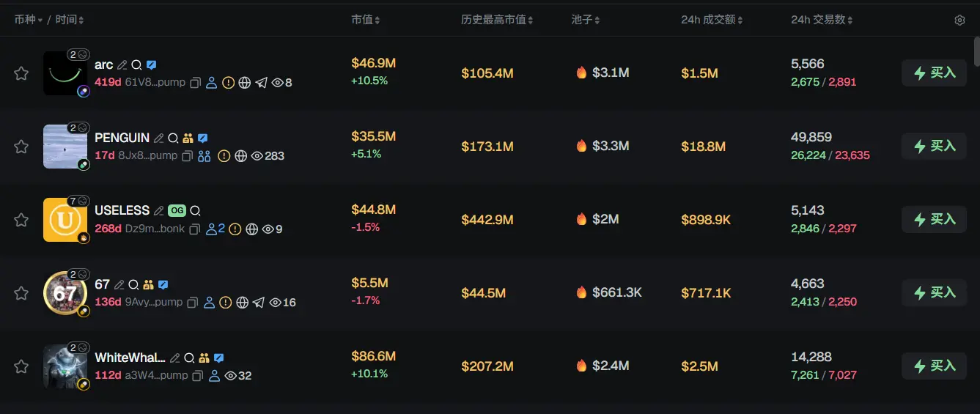Sort the table by 市值 column
This screenshot has height=414, width=980.
tap(365, 20)
